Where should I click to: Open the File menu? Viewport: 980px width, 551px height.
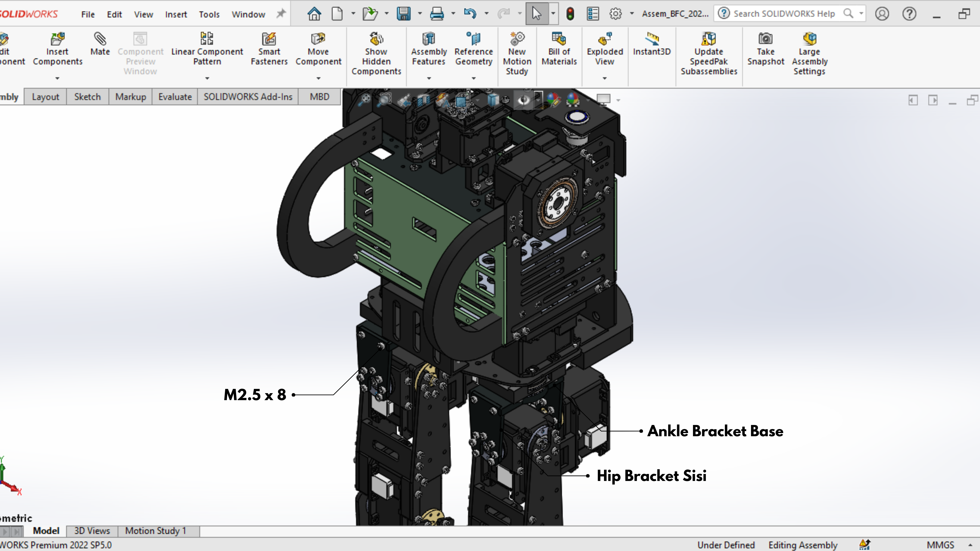coord(88,15)
